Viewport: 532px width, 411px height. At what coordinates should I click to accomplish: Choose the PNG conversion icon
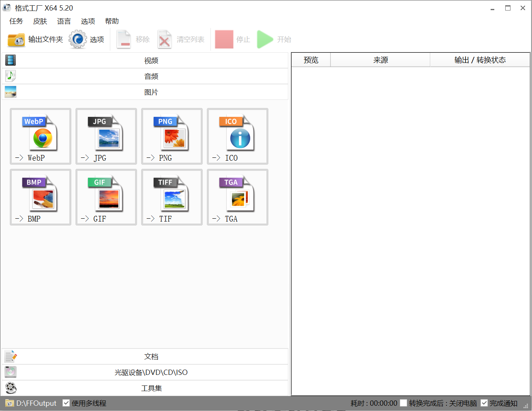(x=172, y=136)
